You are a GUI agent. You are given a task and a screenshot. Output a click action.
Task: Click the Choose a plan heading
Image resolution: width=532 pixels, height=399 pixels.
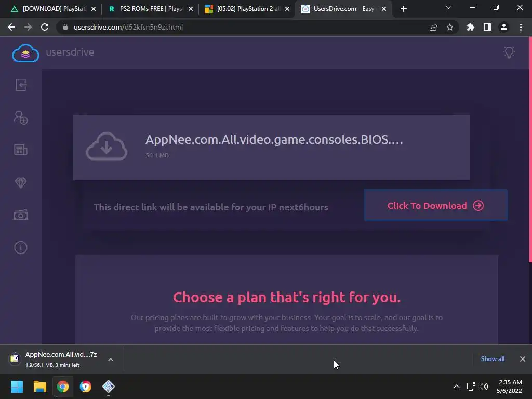287,298
